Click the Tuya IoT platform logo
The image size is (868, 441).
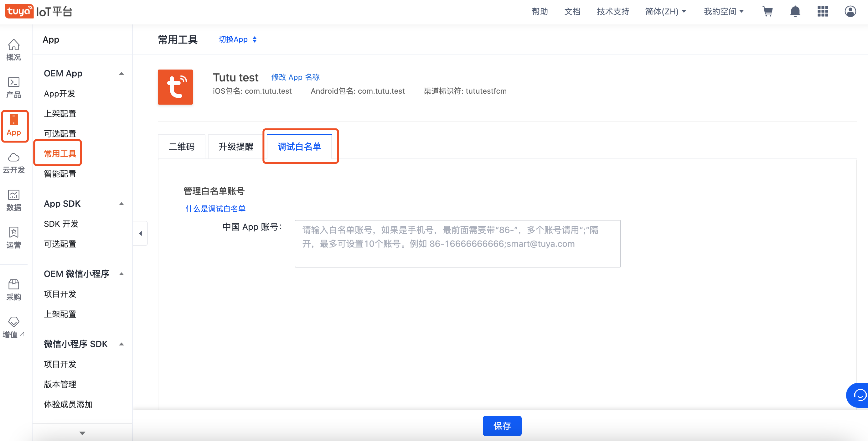point(39,12)
